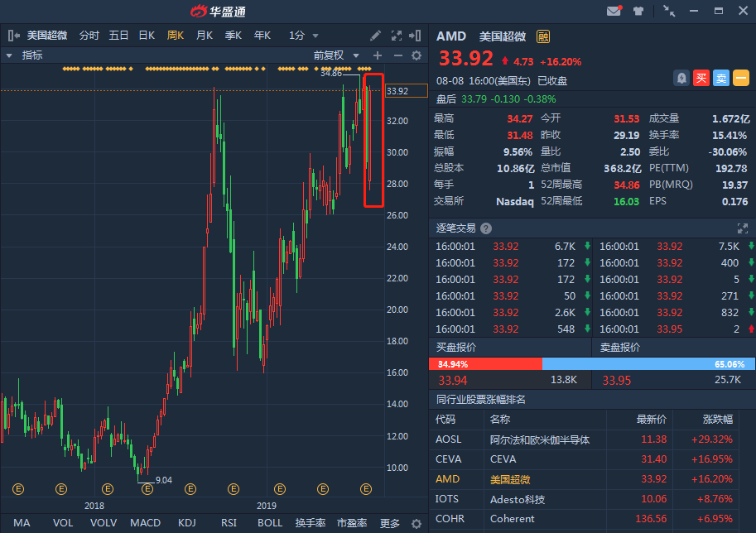
Task: Expand chart to fullscreen icon
Action: coord(397,36)
